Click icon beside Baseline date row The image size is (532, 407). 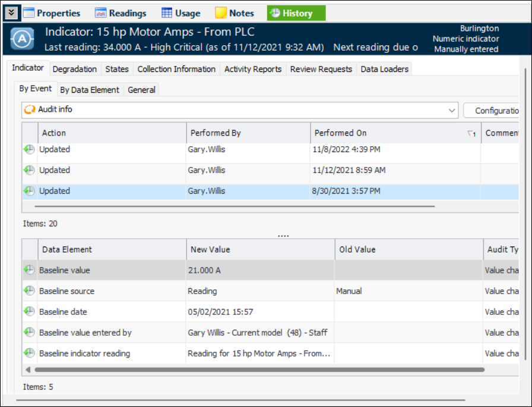pyautogui.click(x=30, y=311)
